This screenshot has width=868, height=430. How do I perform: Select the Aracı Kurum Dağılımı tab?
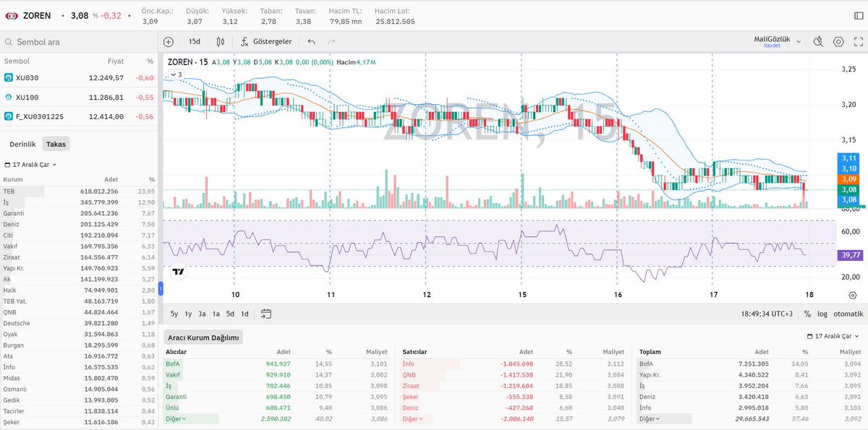[x=203, y=337]
